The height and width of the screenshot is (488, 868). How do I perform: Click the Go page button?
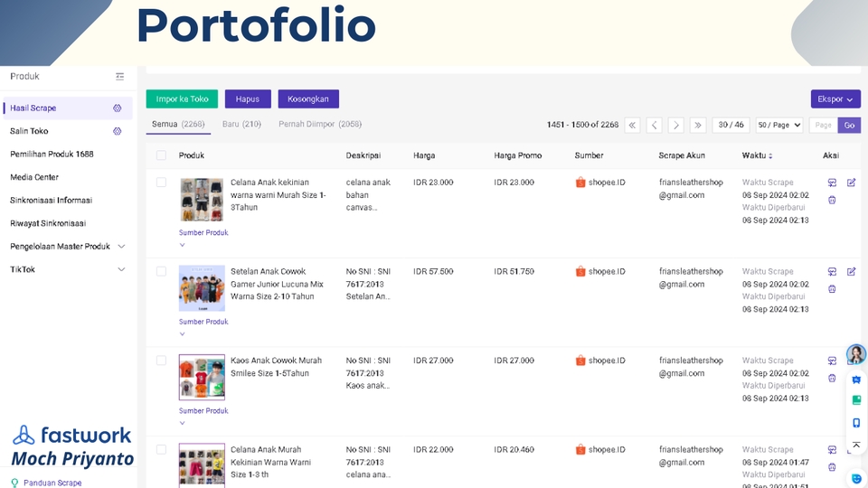849,125
